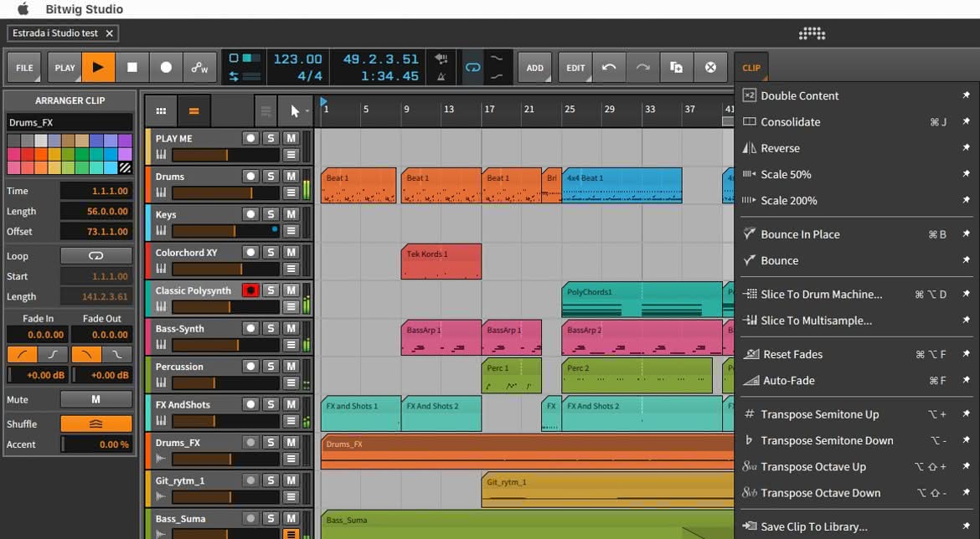Arm global record in transport bar
980x539 pixels.
coord(166,68)
